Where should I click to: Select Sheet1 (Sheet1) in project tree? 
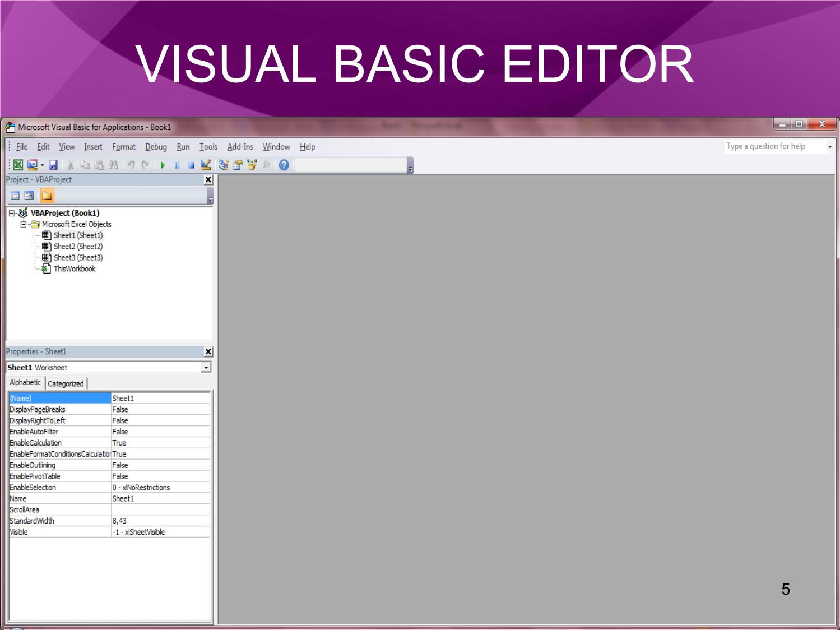point(78,235)
